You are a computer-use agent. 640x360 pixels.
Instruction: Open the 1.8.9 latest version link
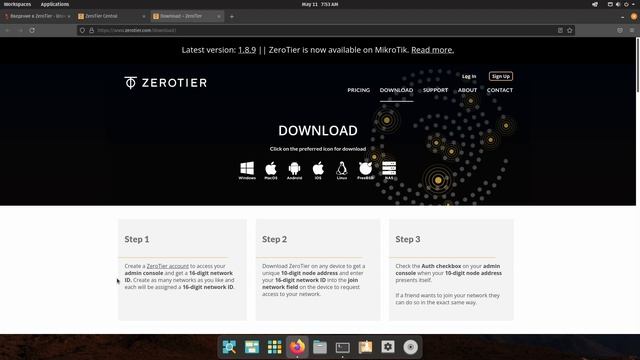(247, 50)
